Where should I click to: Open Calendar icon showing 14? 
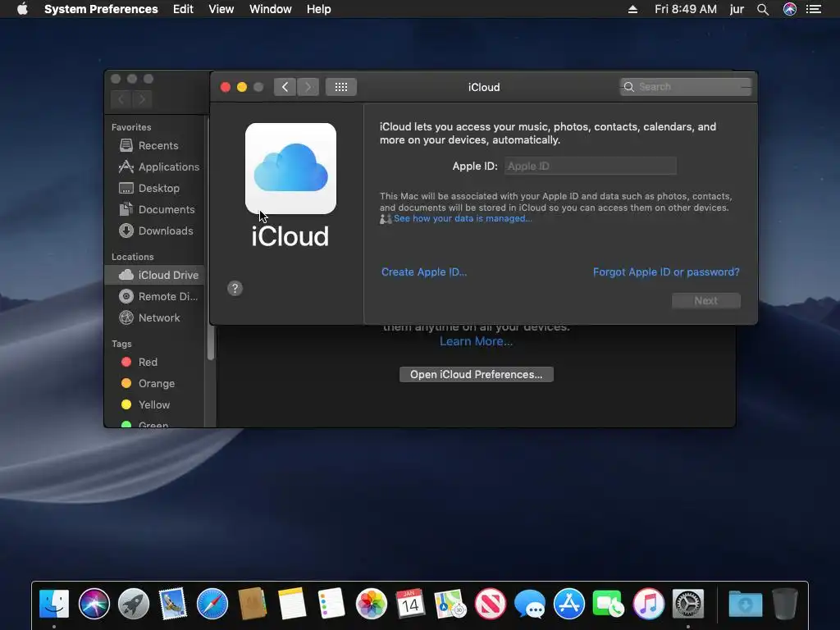point(410,604)
